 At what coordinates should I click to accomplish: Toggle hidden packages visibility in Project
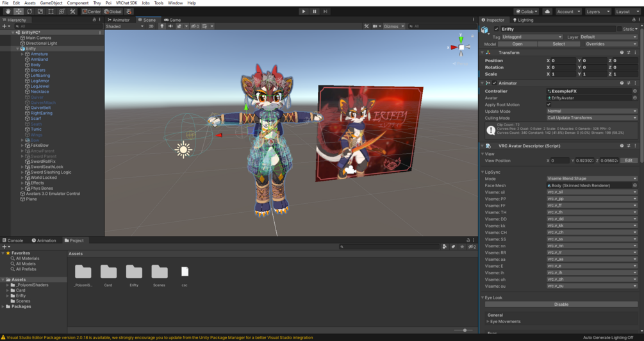(x=472, y=247)
